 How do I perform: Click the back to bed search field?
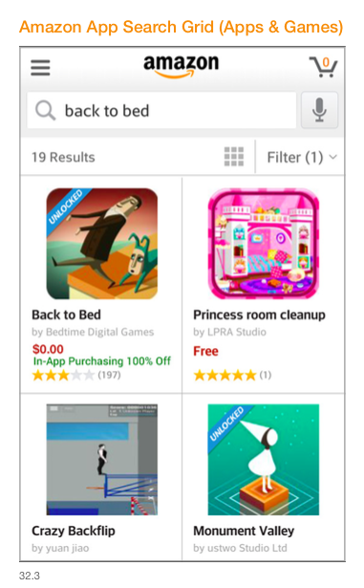click(161, 111)
